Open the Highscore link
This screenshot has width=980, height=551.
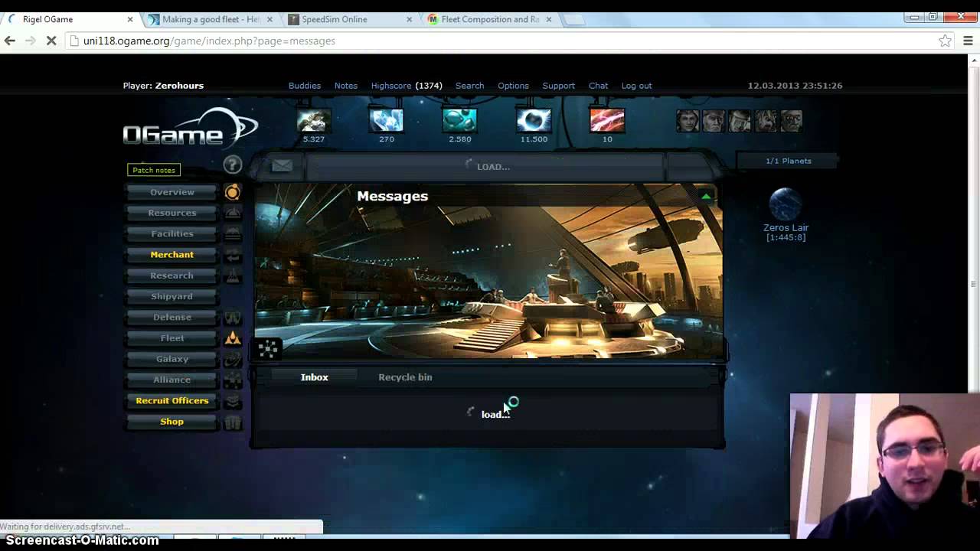point(391,86)
